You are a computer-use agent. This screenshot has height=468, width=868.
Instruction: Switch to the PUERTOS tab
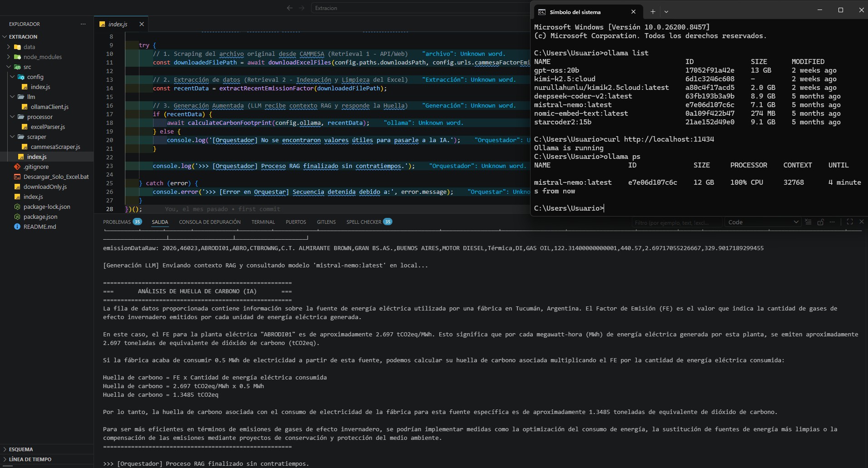(296, 222)
